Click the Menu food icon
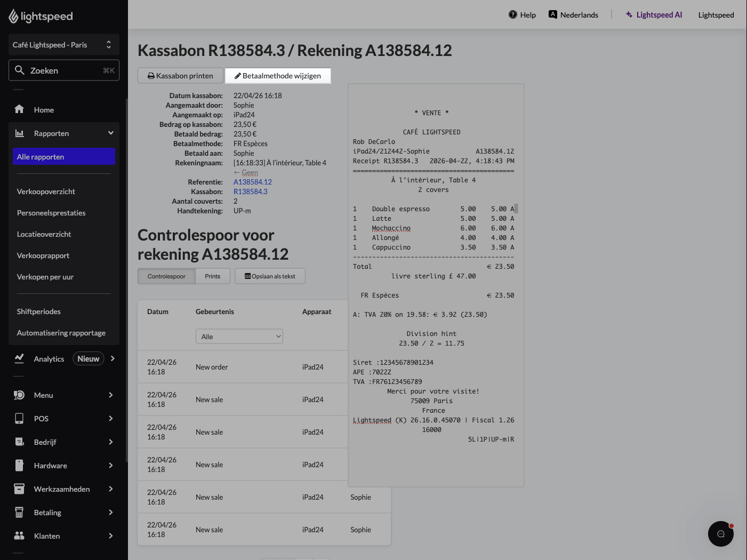This screenshot has height=560, width=747. pos(19,395)
